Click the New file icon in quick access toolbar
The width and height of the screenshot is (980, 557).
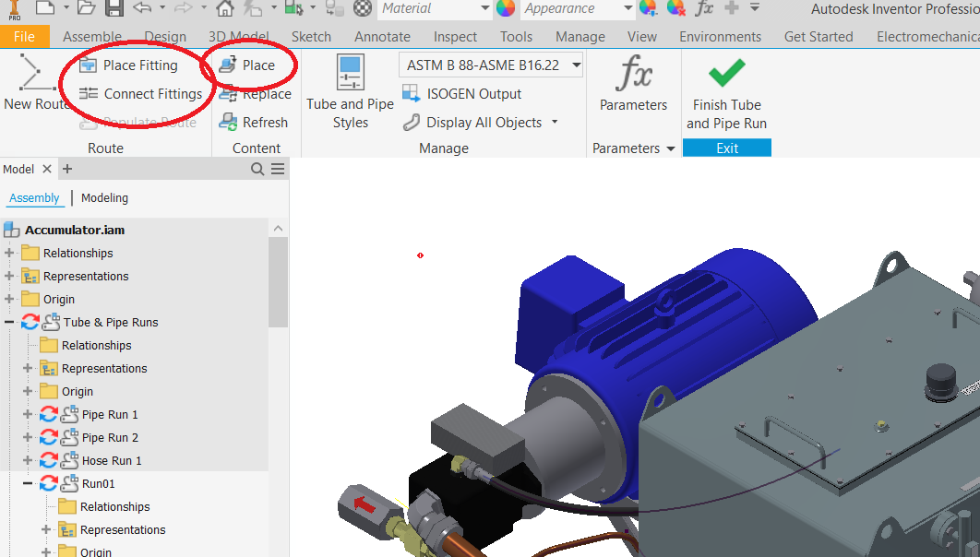[45, 7]
